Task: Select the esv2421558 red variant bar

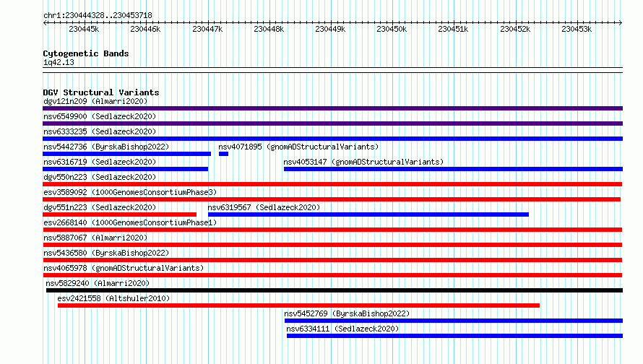Action: (x=298, y=305)
